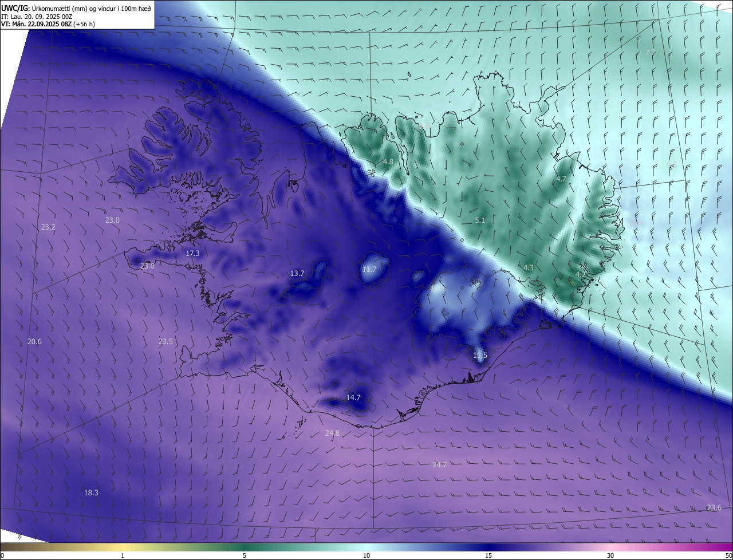
Task: Click the 17.3 value on the map
Action: (193, 253)
